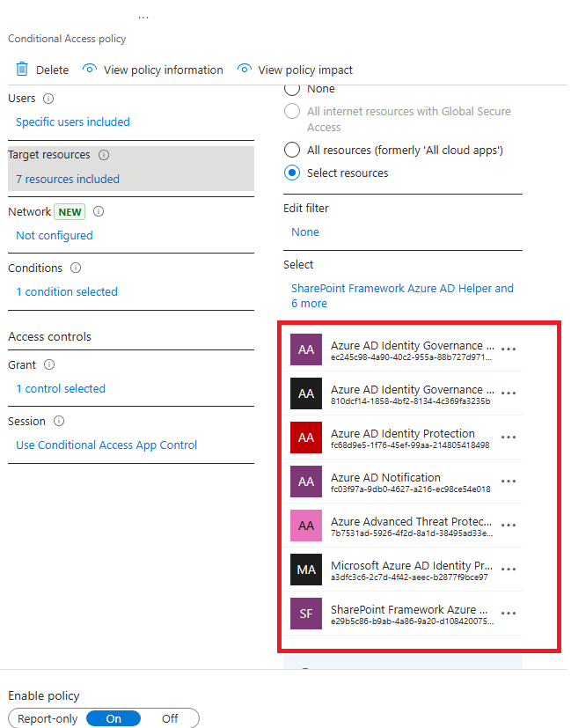Viewport: 571px width, 728px height.
Task: Click the info icon next to Grant
Action: point(49,365)
